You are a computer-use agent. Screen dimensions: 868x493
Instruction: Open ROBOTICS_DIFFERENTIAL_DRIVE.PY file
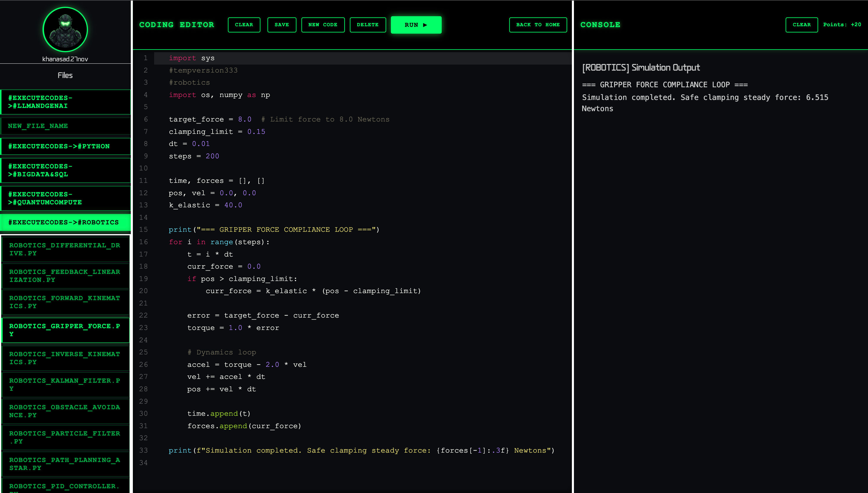66,249
